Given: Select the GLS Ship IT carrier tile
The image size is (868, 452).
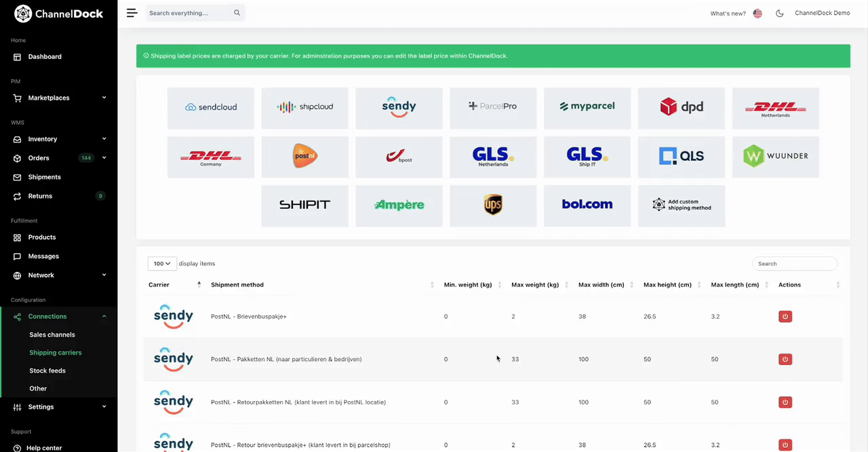Looking at the screenshot, I should [587, 157].
